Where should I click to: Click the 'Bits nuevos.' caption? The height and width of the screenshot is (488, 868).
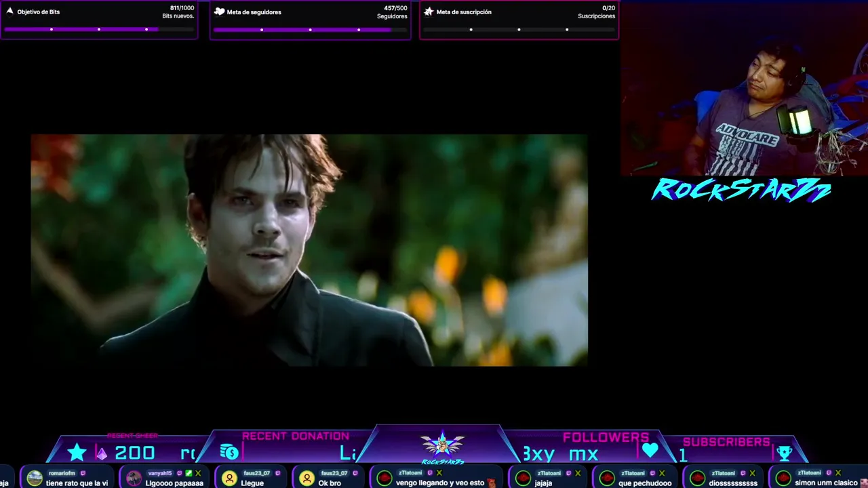pyautogui.click(x=178, y=16)
